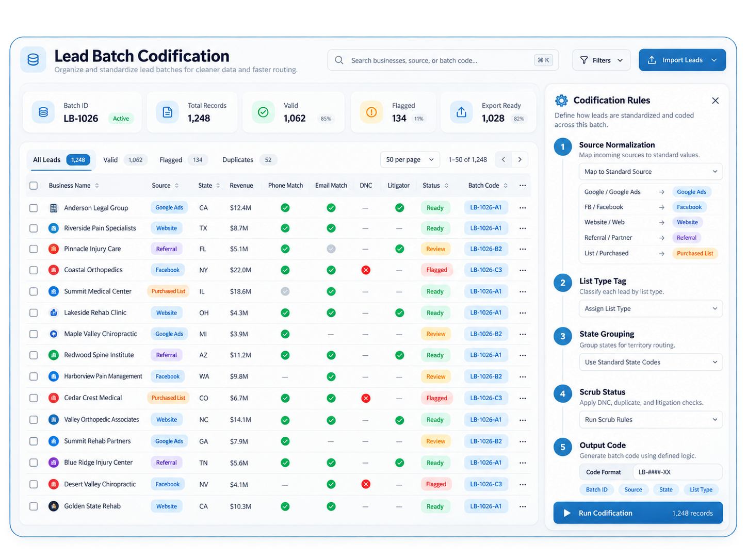Click the Anderson Legal Group building icon
Screen dimensions: 747x560
point(53,208)
